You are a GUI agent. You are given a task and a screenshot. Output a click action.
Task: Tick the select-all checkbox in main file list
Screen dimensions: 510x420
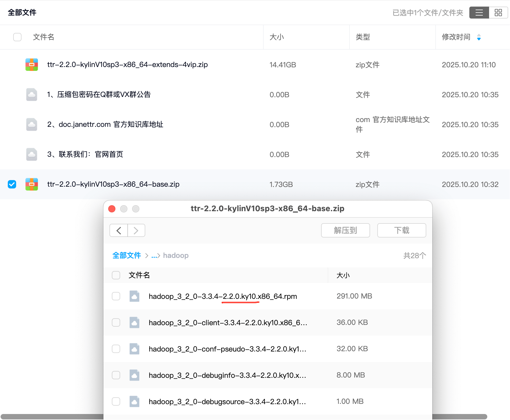pos(17,37)
